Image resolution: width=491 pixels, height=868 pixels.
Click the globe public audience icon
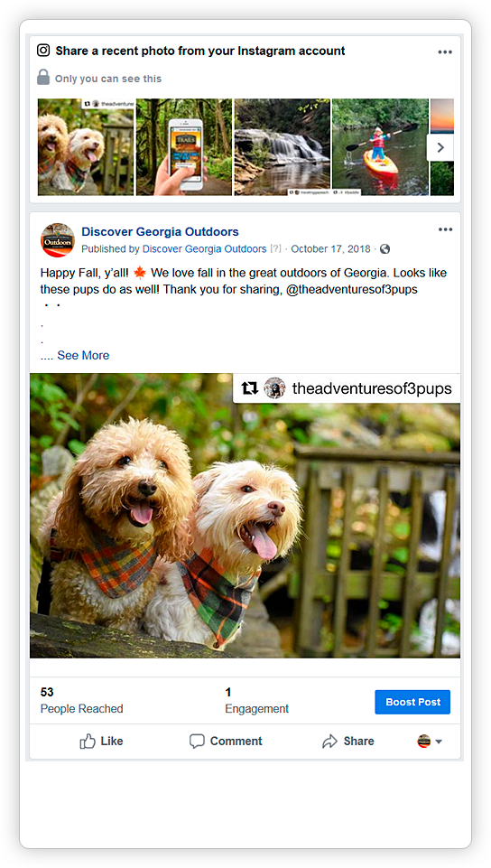click(384, 249)
